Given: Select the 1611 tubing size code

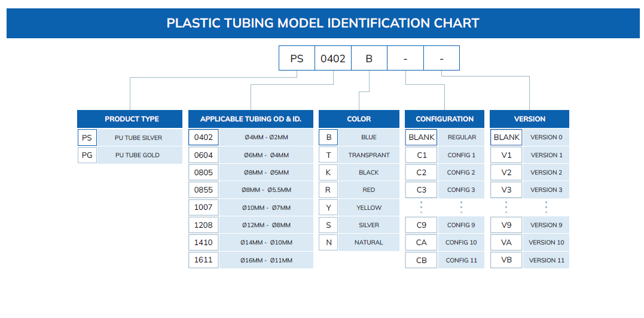Looking at the screenshot, I should (x=203, y=260).
